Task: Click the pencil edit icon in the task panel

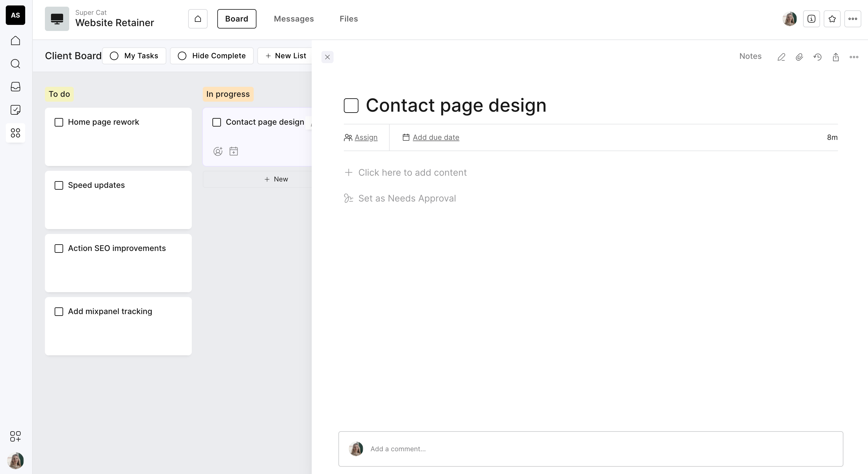Action: tap(781, 57)
